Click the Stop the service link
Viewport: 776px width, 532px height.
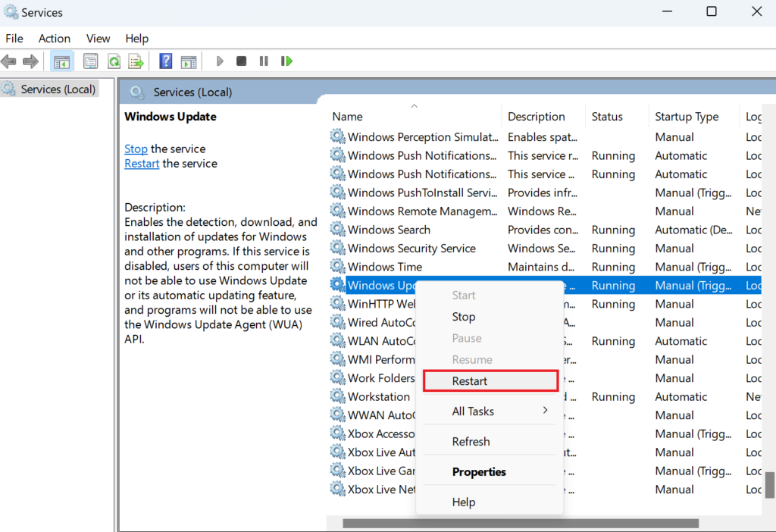(x=136, y=149)
